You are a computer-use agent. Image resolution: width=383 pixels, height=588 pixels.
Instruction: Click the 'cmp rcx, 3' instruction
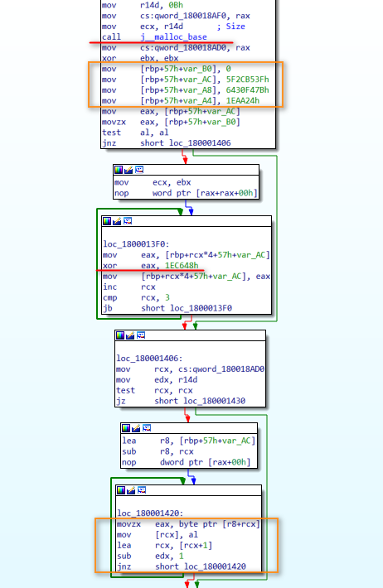(x=137, y=298)
